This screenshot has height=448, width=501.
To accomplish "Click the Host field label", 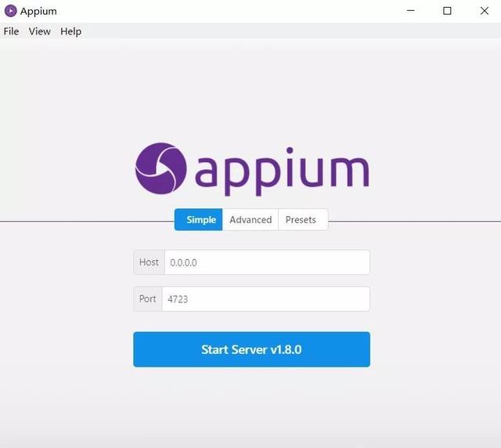I will click(149, 262).
